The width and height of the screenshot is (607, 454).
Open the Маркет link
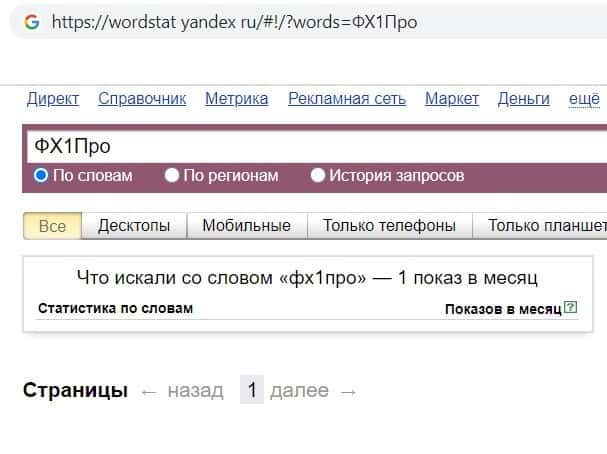(452, 98)
